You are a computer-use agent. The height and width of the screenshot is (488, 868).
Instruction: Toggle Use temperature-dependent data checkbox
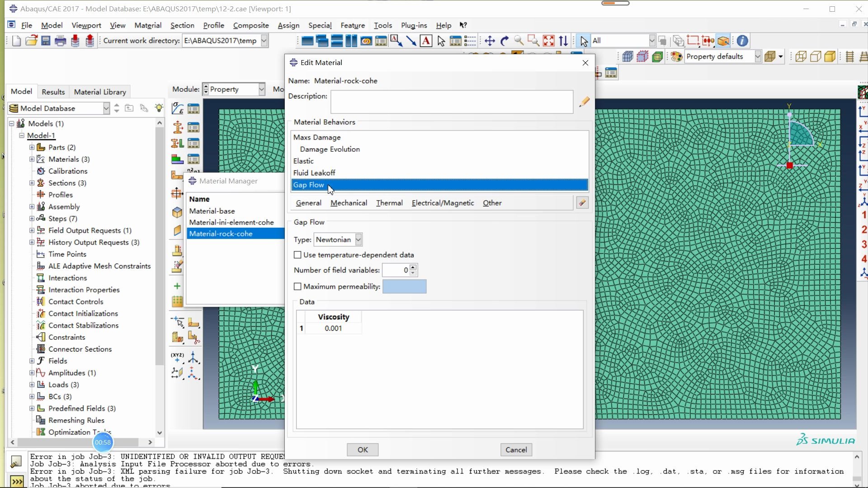[297, 255]
